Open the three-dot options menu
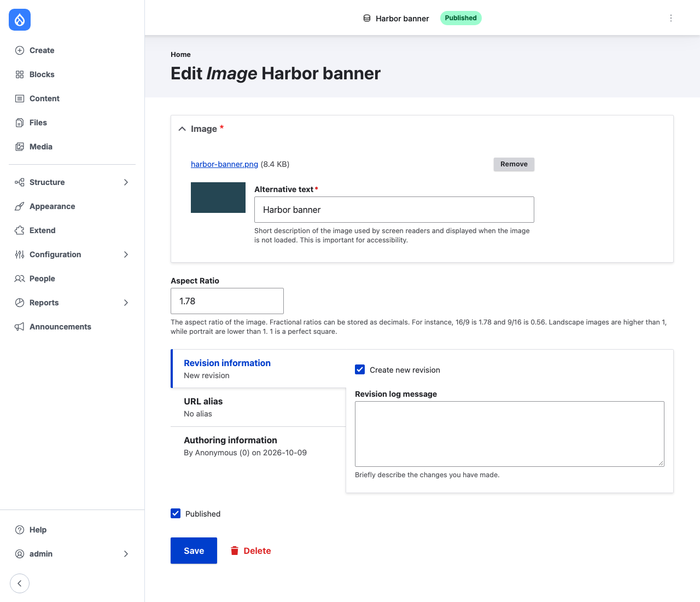The height and width of the screenshot is (602, 700). (671, 18)
